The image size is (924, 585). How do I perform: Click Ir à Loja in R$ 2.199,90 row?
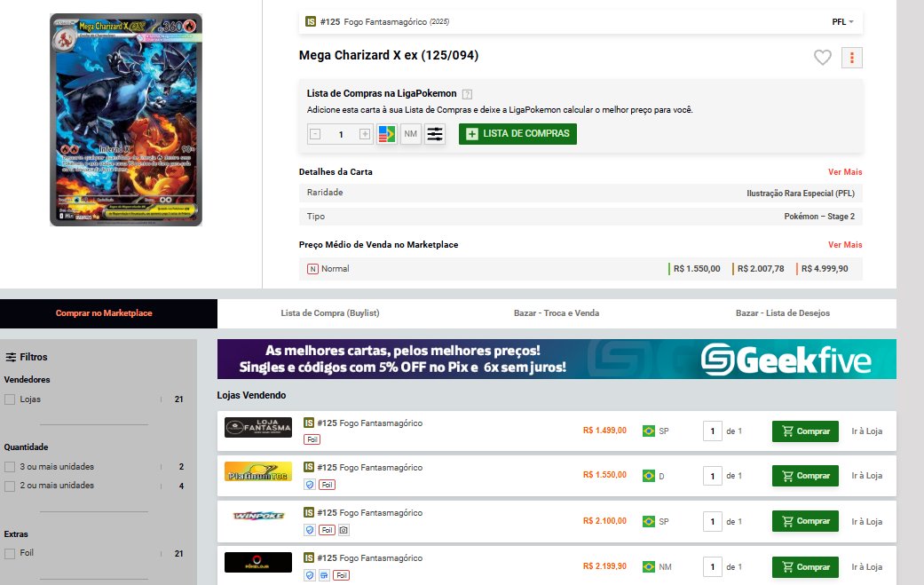(x=867, y=566)
